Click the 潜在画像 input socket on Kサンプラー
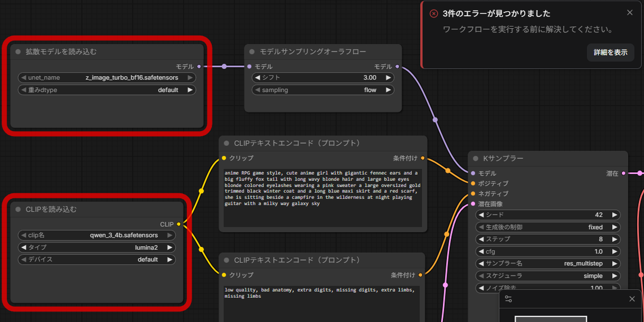 pyautogui.click(x=473, y=204)
